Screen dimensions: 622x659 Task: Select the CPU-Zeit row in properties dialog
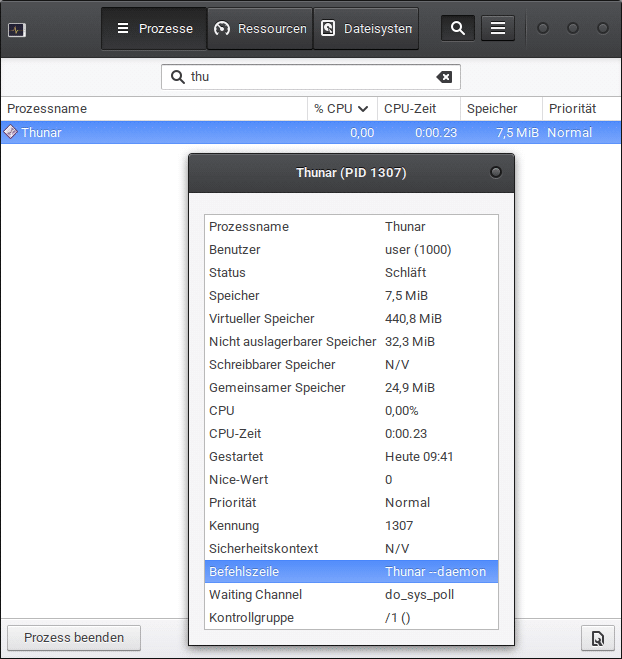tap(351, 434)
